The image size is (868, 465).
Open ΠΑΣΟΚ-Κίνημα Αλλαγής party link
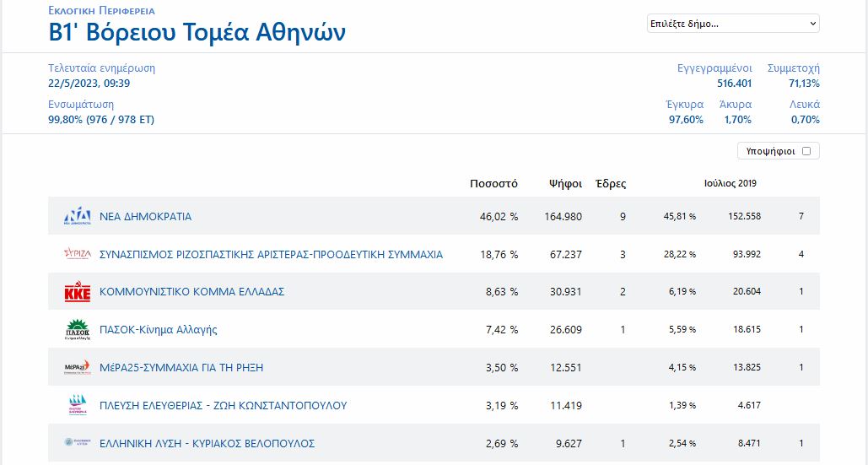point(158,330)
